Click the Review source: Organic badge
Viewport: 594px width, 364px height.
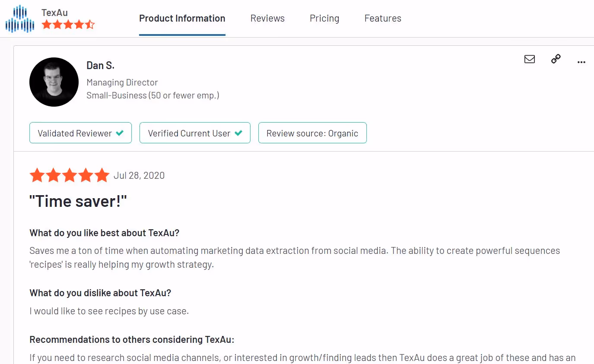pyautogui.click(x=312, y=133)
